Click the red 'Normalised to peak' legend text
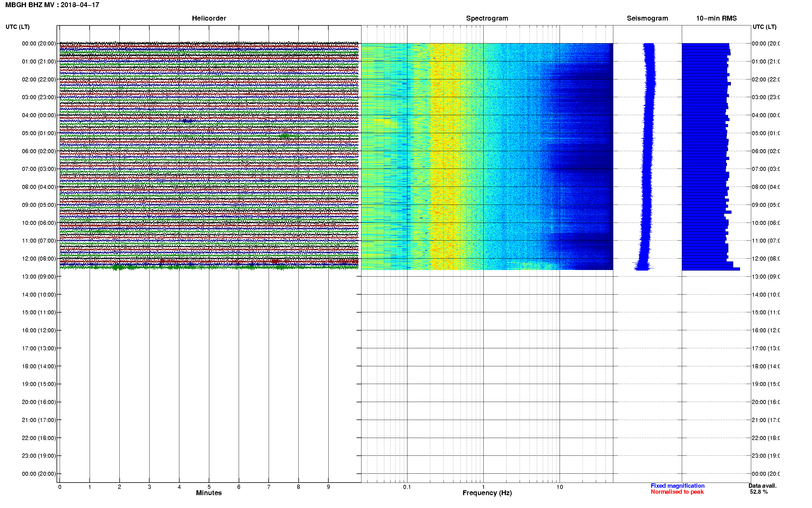 coord(677,492)
